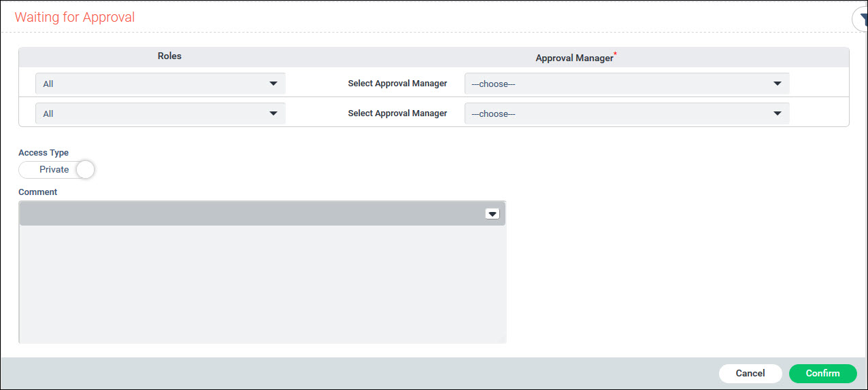
Task: Click the arrow of second Roles dropdown
Action: pos(273,113)
